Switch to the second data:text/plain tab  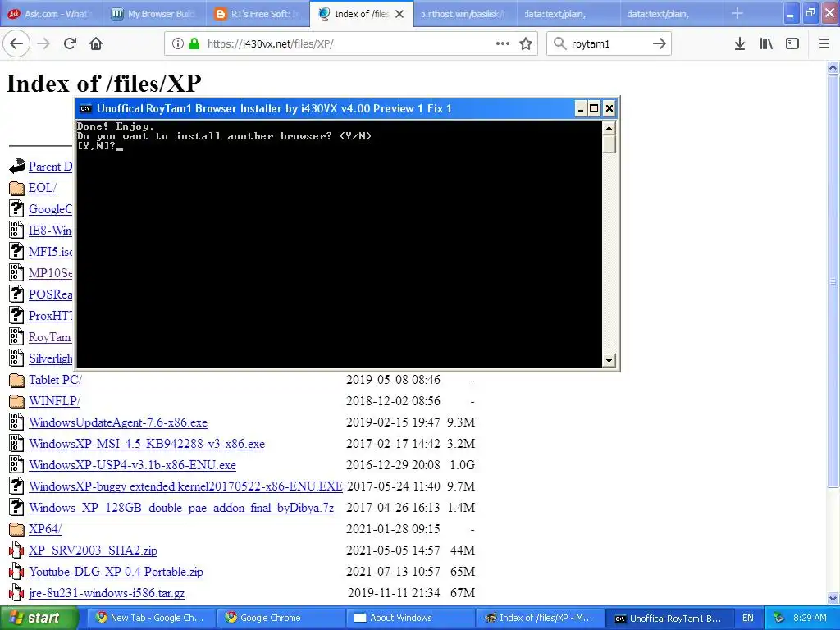point(671,14)
